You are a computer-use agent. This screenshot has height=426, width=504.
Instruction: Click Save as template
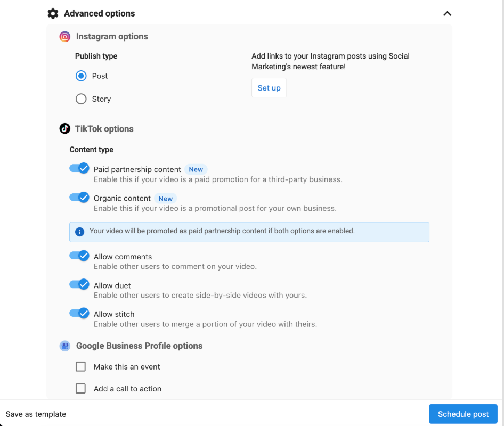pyautogui.click(x=36, y=414)
